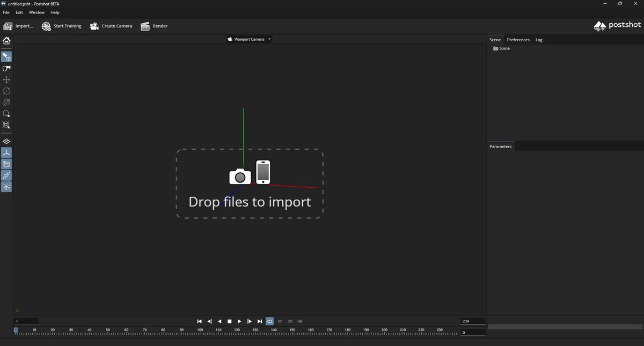Click the Drop files to import area
644x346 pixels.
click(x=250, y=184)
